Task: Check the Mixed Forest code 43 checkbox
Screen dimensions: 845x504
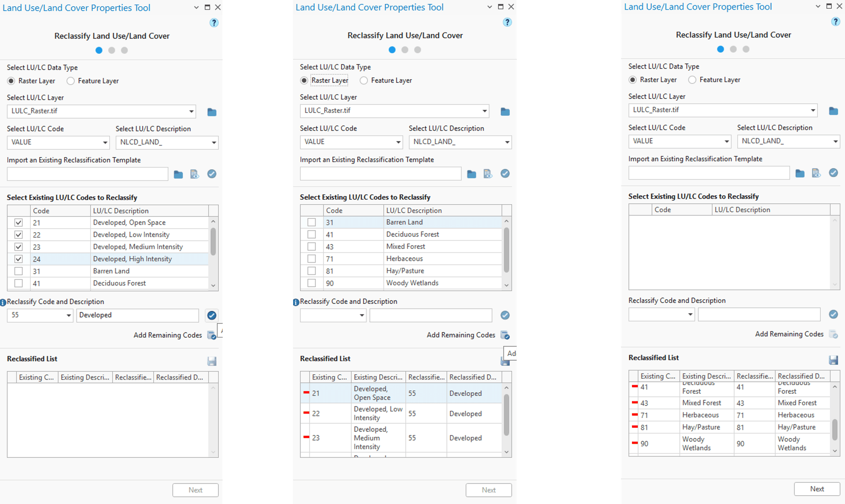Action: pos(312,247)
